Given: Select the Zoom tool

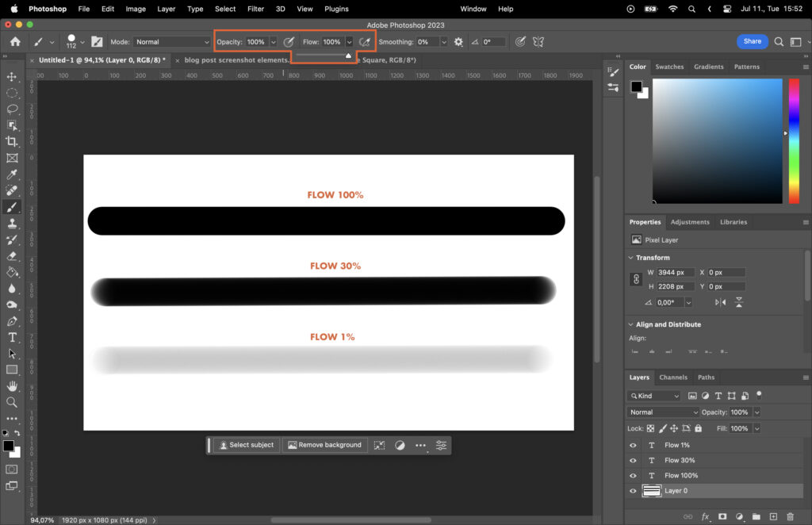Looking at the screenshot, I should point(11,403).
